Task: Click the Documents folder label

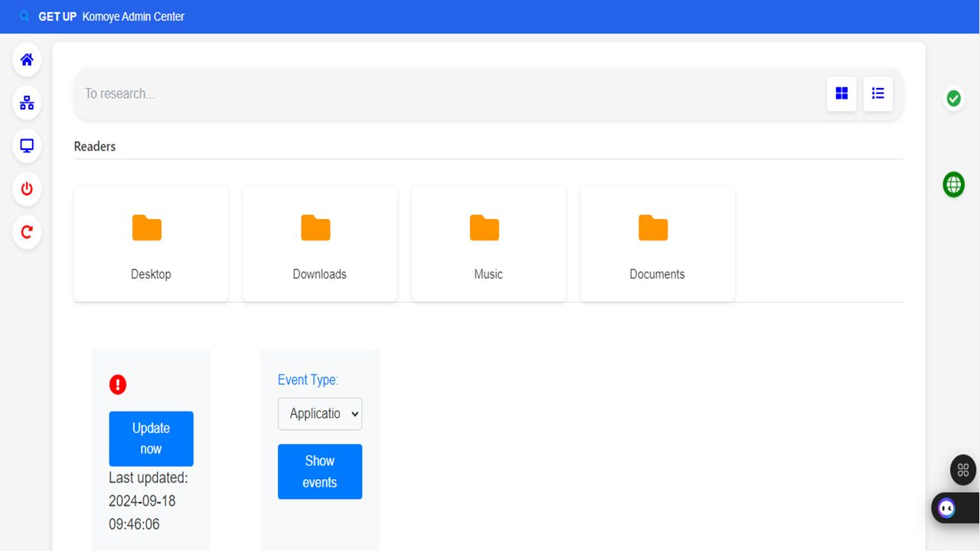Action: point(657,274)
